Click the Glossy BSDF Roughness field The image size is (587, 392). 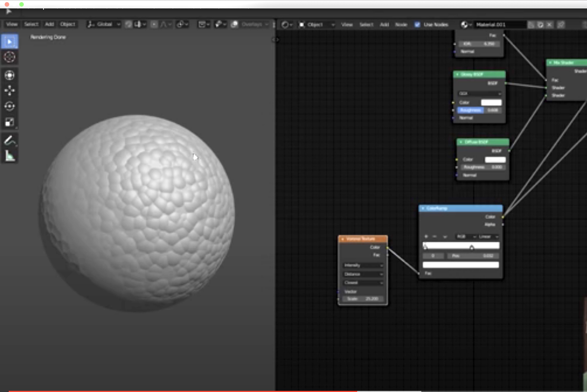pyautogui.click(x=479, y=110)
